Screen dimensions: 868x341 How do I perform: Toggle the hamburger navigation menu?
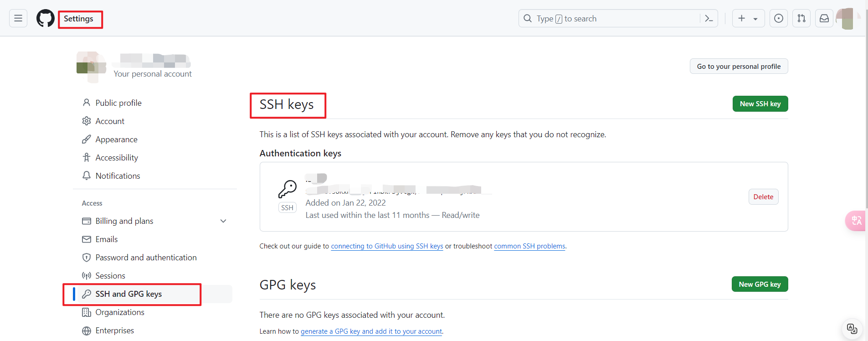18,18
